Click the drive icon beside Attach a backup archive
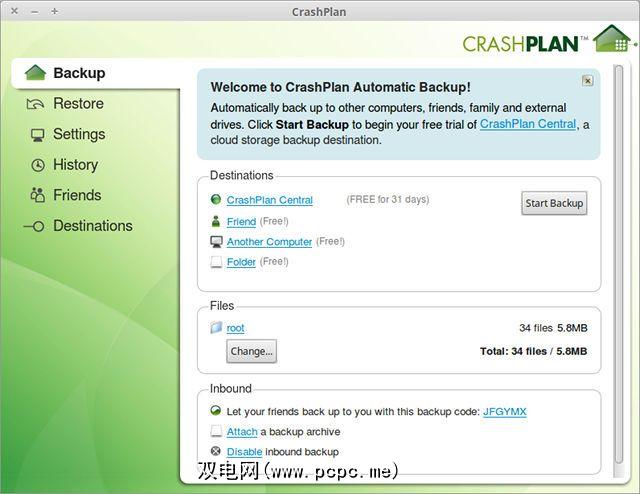Viewport: 640px width, 494px height. tap(216, 431)
